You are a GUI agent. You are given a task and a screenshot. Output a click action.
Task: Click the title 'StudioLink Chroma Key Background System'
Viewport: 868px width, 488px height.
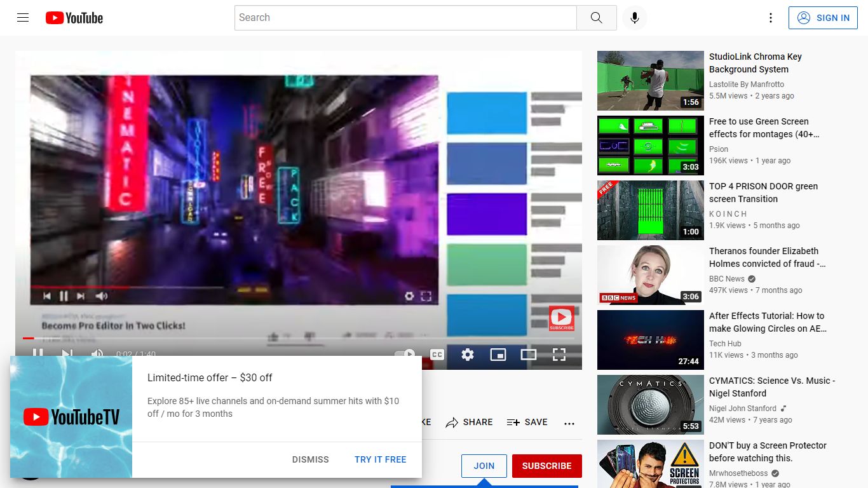(756, 63)
